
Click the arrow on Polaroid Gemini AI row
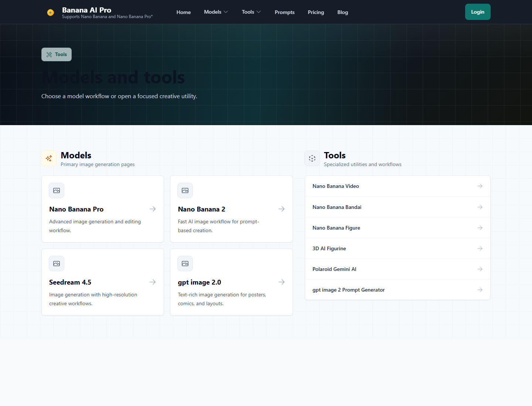click(x=480, y=269)
